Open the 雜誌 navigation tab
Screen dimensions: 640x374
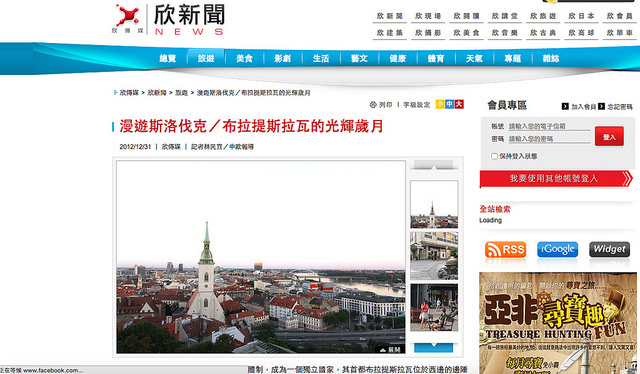pyautogui.click(x=551, y=58)
